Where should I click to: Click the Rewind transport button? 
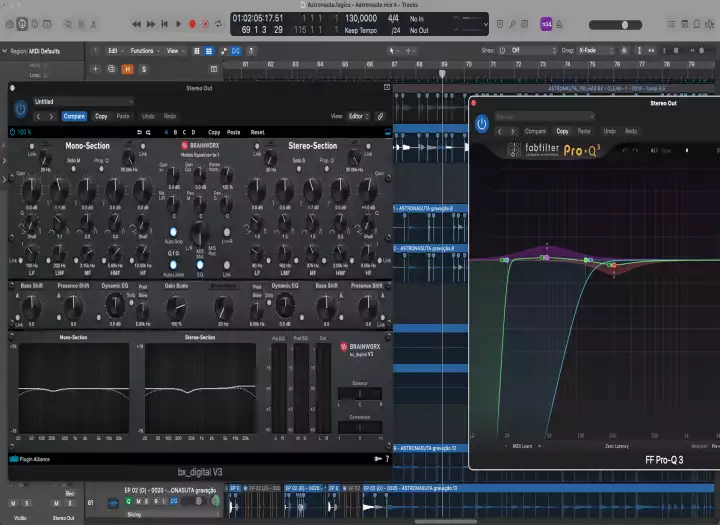[136, 24]
